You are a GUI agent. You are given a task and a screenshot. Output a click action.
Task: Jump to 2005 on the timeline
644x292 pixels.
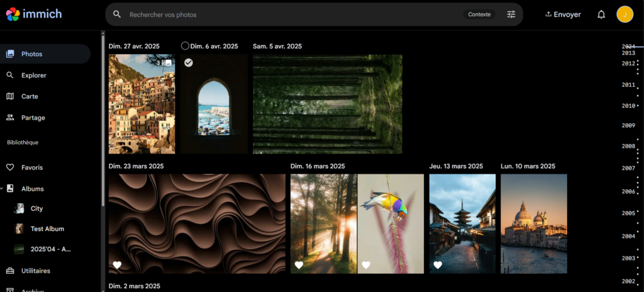[628, 213]
